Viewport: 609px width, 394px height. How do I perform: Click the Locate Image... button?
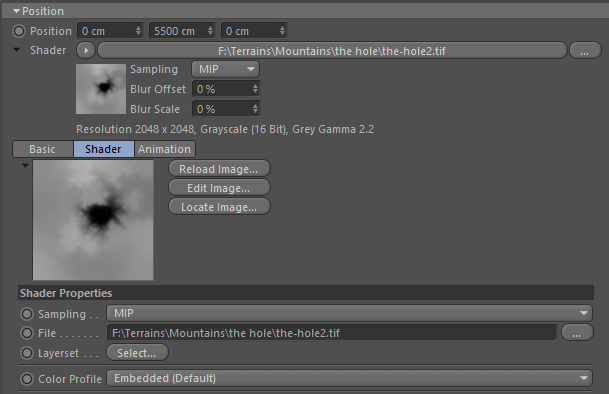[x=219, y=207]
